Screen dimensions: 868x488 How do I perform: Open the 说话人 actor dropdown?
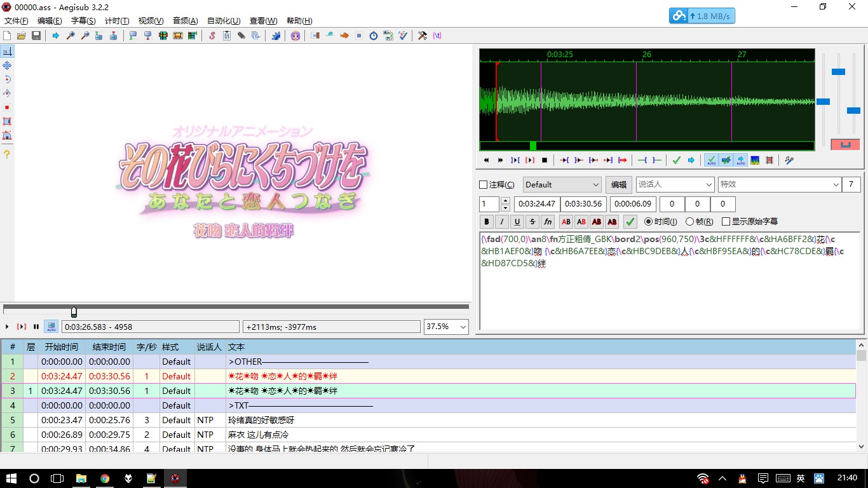[x=675, y=184]
